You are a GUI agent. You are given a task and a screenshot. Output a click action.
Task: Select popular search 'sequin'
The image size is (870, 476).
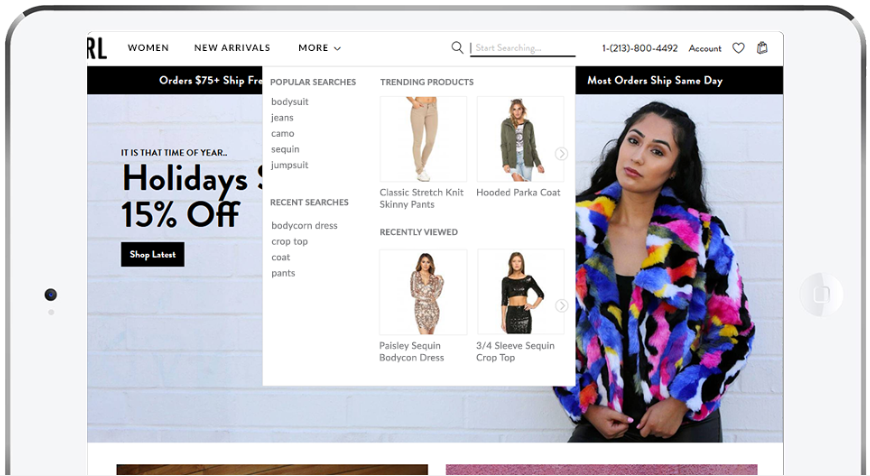(x=285, y=149)
